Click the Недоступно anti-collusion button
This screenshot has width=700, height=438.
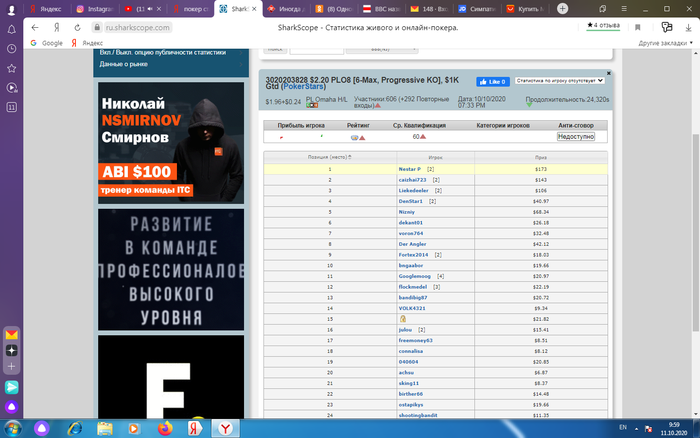[x=576, y=137]
